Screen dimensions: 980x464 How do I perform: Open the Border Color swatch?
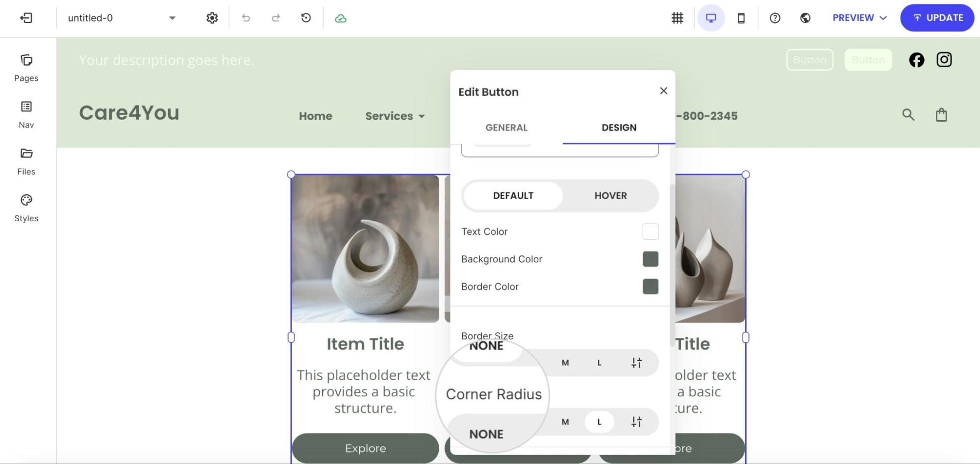pos(651,286)
